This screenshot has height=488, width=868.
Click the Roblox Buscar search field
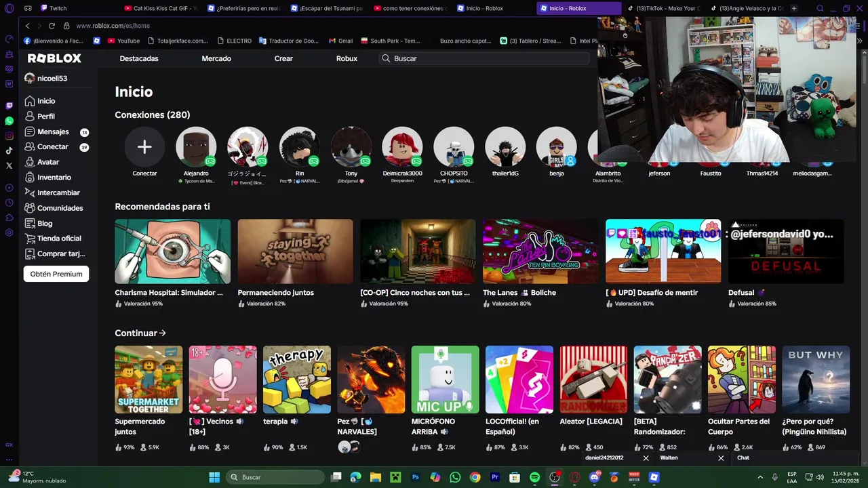coord(484,58)
